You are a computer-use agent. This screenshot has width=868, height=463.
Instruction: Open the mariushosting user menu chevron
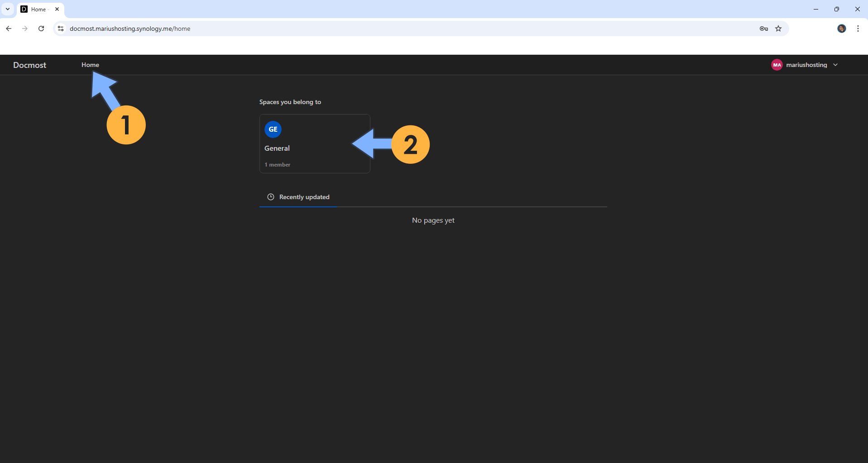835,65
